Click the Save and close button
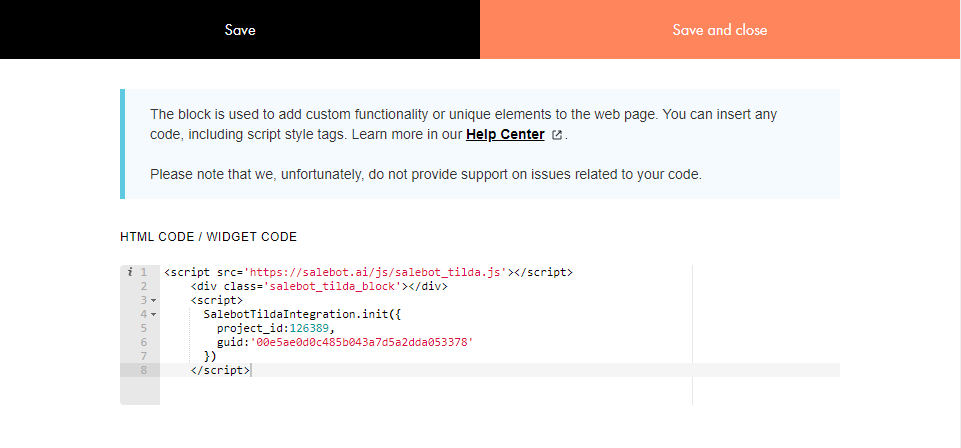Screen dimensions: 961x448 click(x=720, y=29)
